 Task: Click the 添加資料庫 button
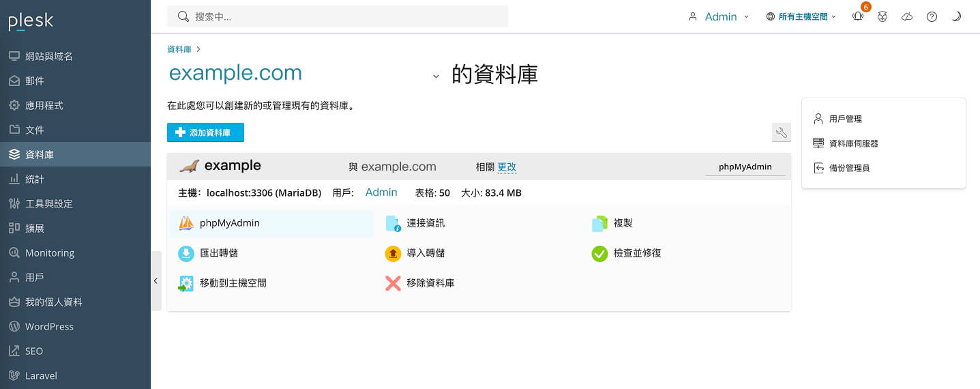tap(205, 132)
